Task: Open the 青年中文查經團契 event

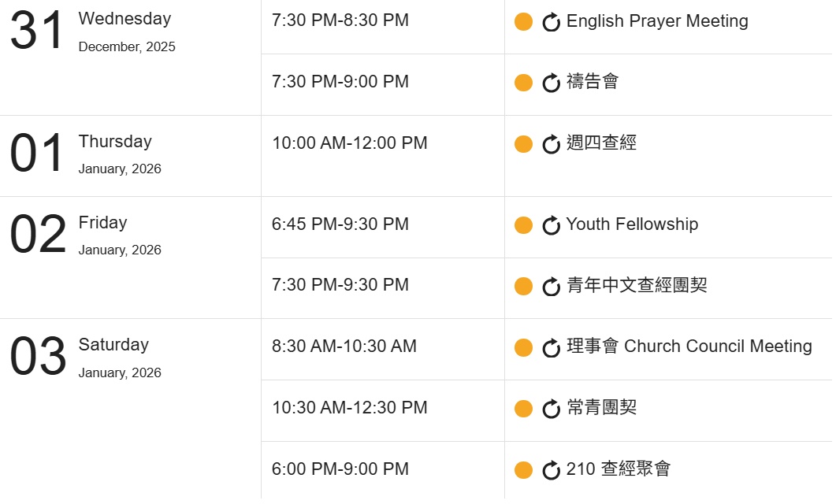Action: [637, 286]
